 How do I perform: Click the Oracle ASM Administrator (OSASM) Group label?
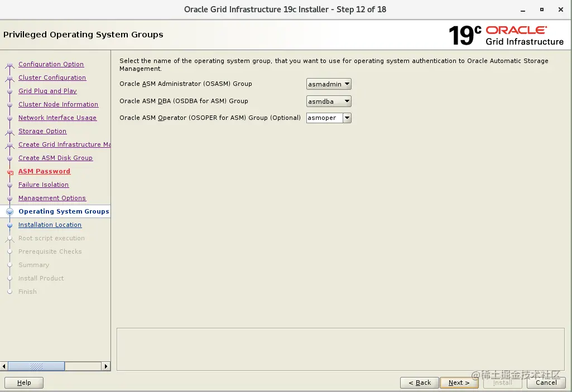click(186, 84)
